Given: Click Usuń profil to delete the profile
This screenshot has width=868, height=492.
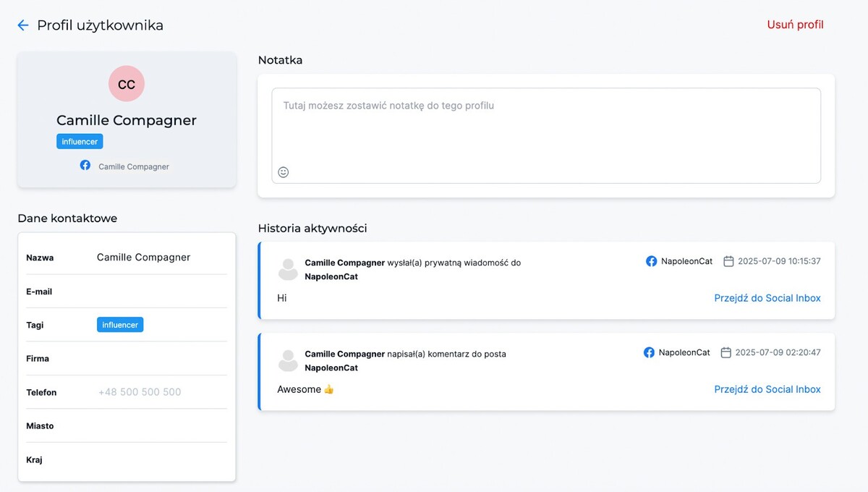Looking at the screenshot, I should (x=795, y=25).
